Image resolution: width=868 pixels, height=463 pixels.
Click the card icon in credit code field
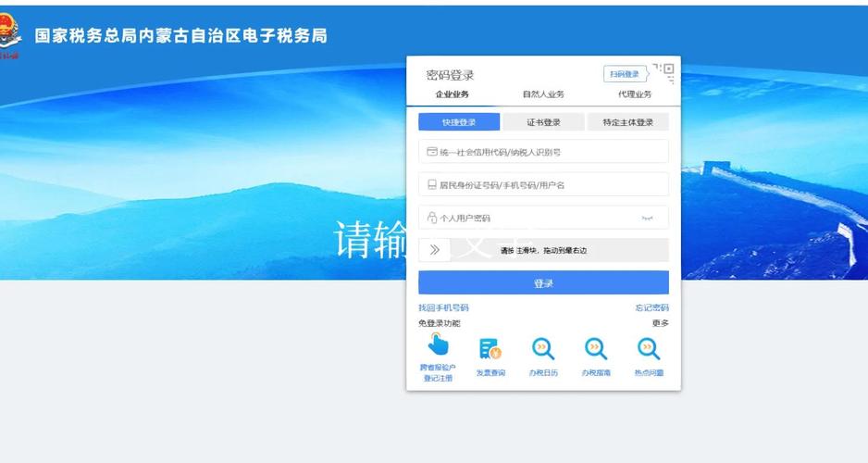point(432,151)
